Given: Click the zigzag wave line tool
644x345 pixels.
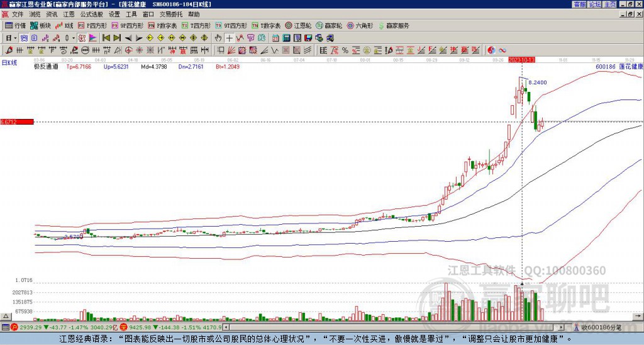Looking at the screenshot, I should point(275,50).
